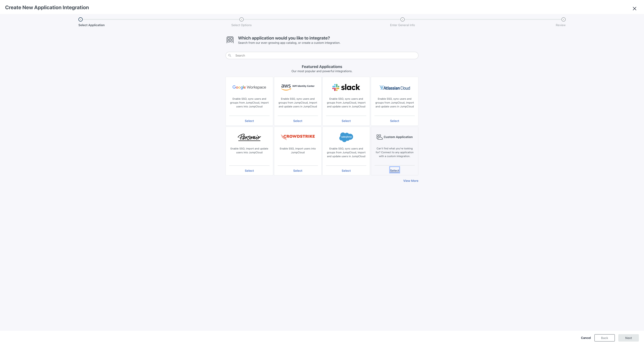Click AWS IAM Identity Center description text
644x345 pixels.
click(x=297, y=103)
